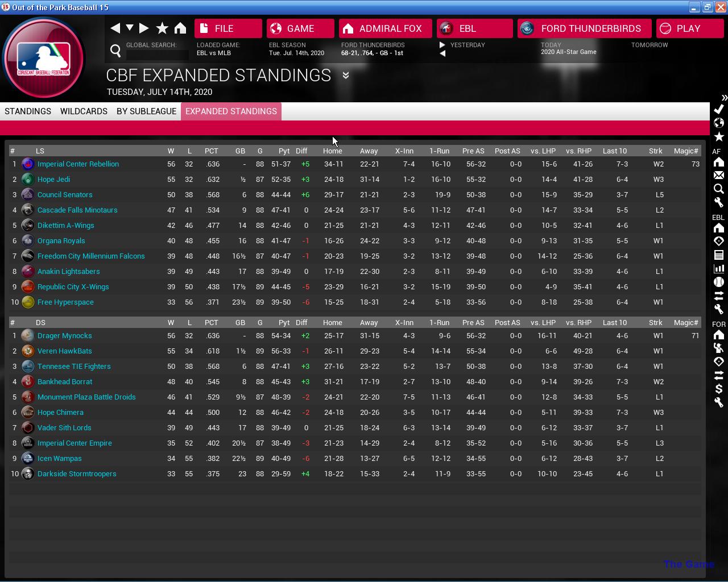Viewport: 728px width, 582px height.
Task: Click the globe icon in right sidebar
Action: (x=719, y=123)
